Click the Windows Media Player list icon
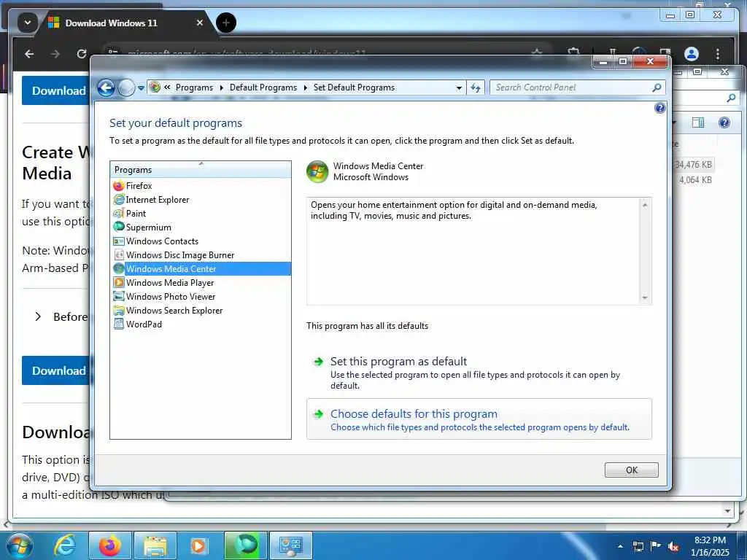The height and width of the screenshot is (560, 747). click(x=119, y=282)
